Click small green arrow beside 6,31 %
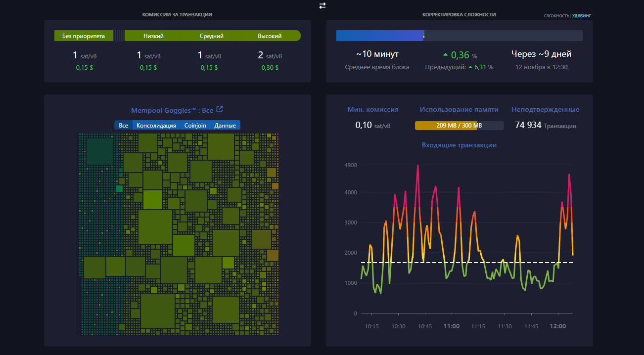Screen dimensions: 644x355 470,67
